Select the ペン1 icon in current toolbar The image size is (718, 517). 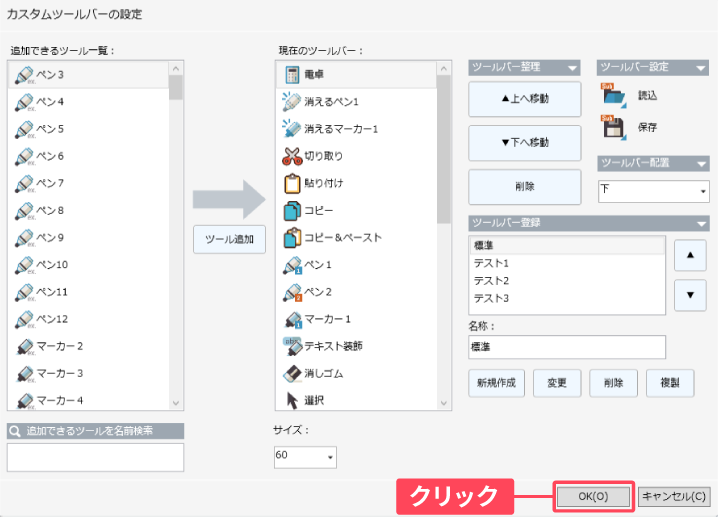coord(292,265)
